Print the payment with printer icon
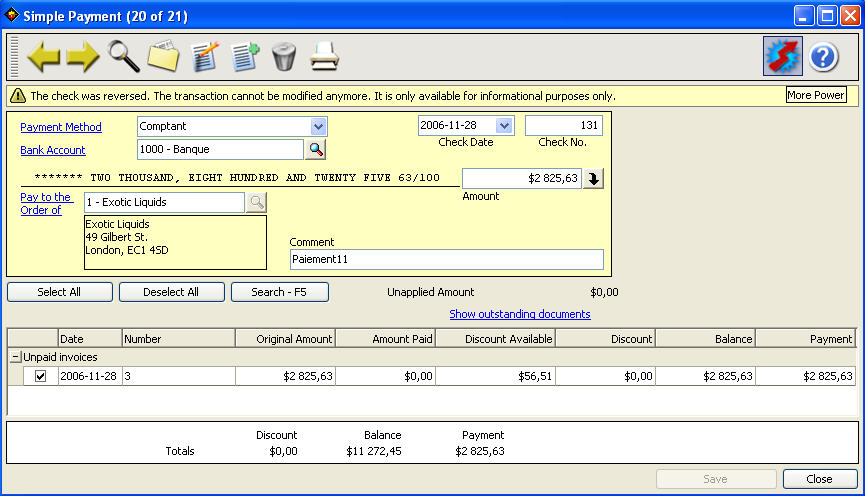865x496 pixels. pos(324,56)
